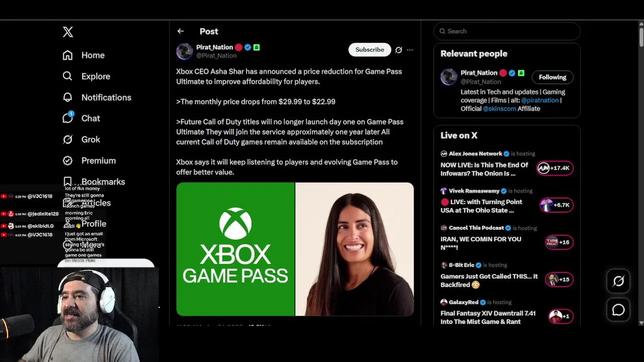Open the Grok icon beside Subscribe

pos(398,50)
